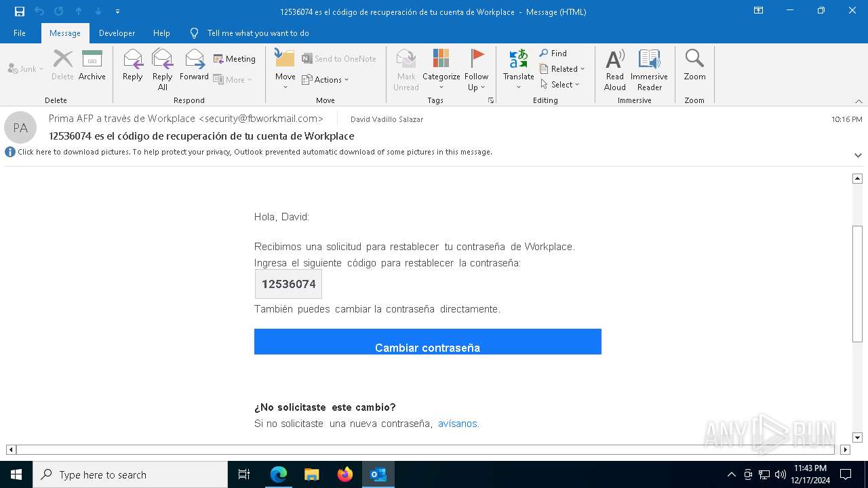868x488 pixels.
Task: Open Related dropdown
Action: pos(562,68)
